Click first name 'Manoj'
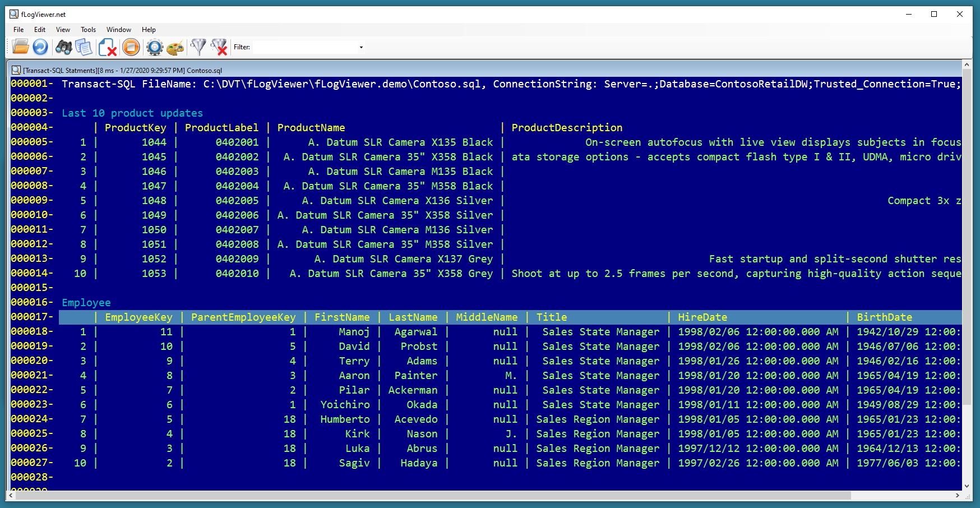 tap(354, 332)
